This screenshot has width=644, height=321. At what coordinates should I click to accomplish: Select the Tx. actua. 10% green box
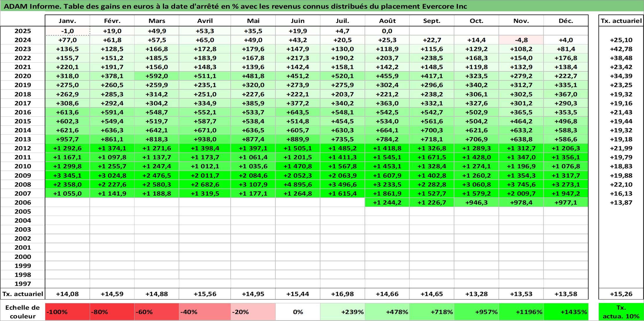[621, 312]
